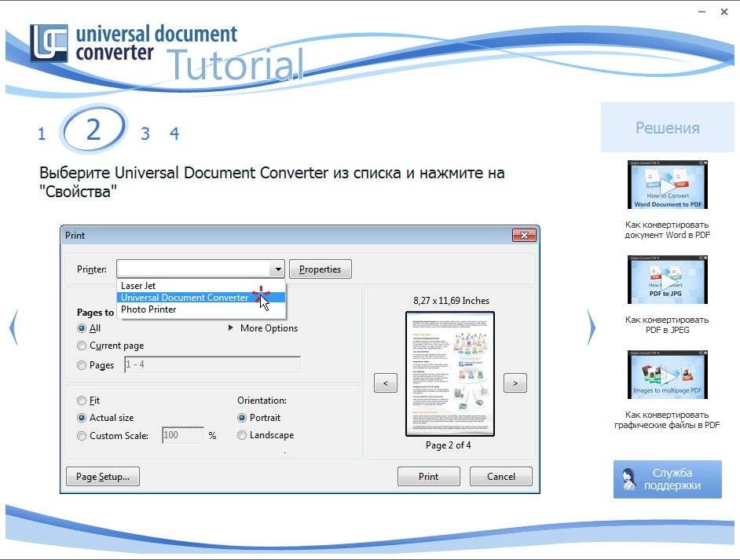The width and height of the screenshot is (740, 560).
Task: Click the left arrow to go to previous slide
Action: tap(13, 328)
